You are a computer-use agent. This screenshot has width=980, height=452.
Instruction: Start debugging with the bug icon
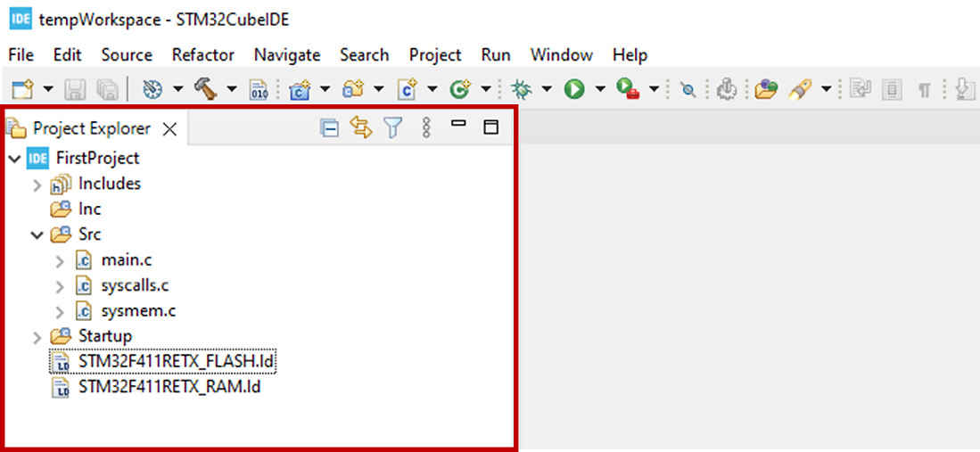(x=520, y=89)
